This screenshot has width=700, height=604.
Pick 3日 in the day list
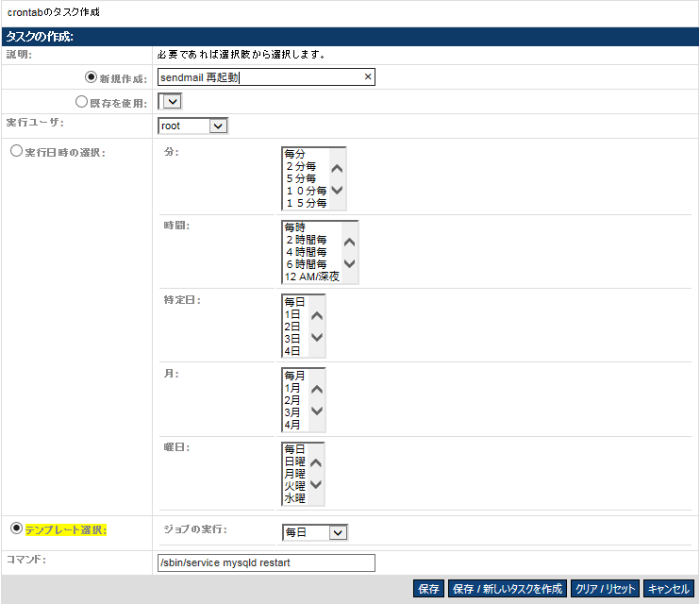(x=292, y=338)
